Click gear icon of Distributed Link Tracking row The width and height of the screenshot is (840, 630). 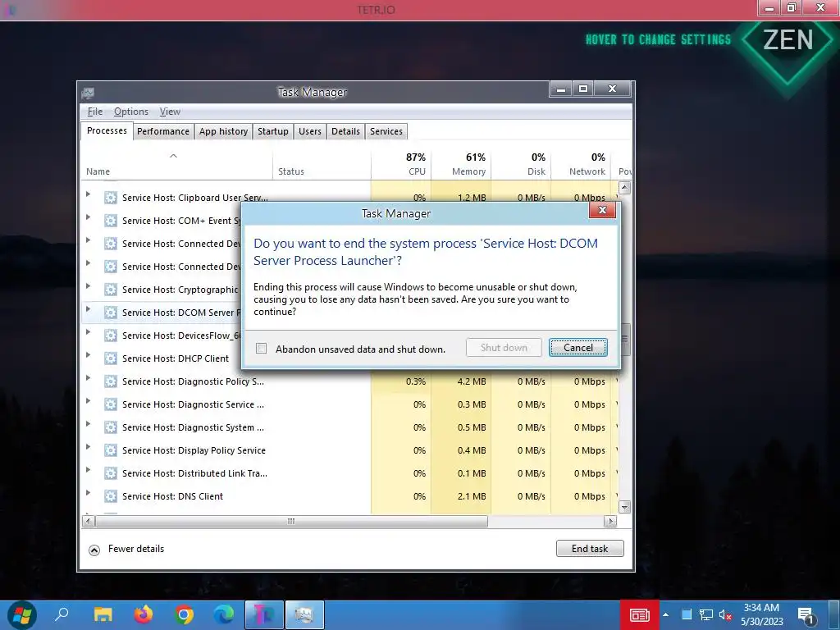(111, 473)
